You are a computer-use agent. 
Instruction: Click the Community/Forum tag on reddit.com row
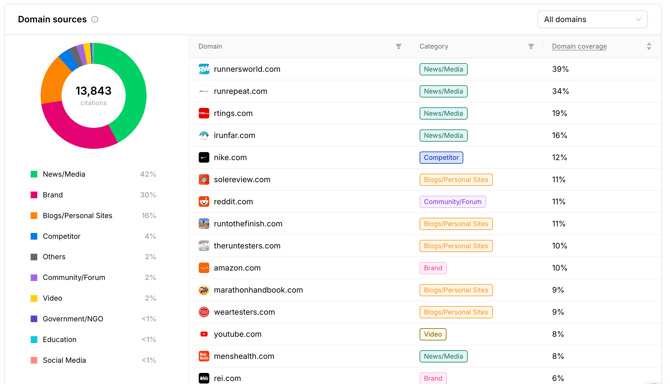(453, 202)
